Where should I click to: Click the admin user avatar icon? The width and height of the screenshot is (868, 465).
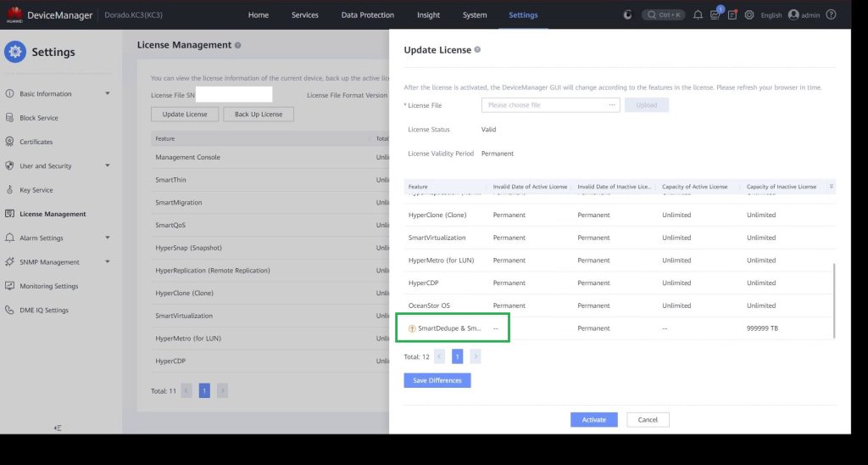pos(793,15)
